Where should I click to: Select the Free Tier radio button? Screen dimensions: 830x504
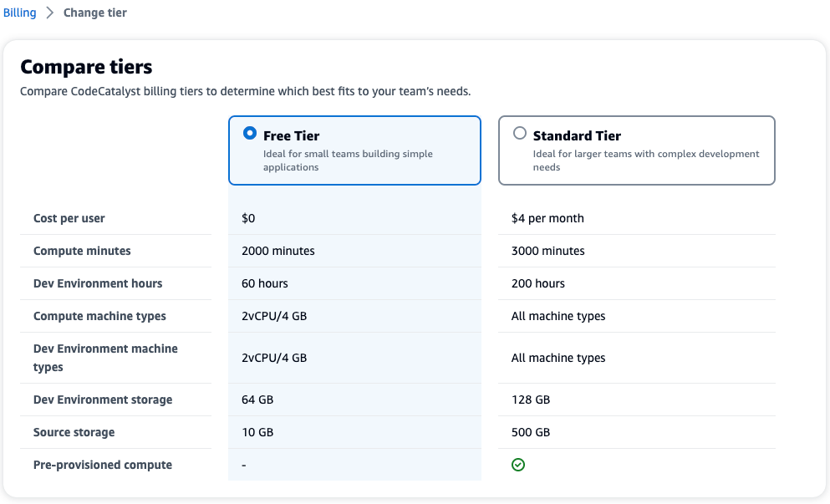(249, 134)
